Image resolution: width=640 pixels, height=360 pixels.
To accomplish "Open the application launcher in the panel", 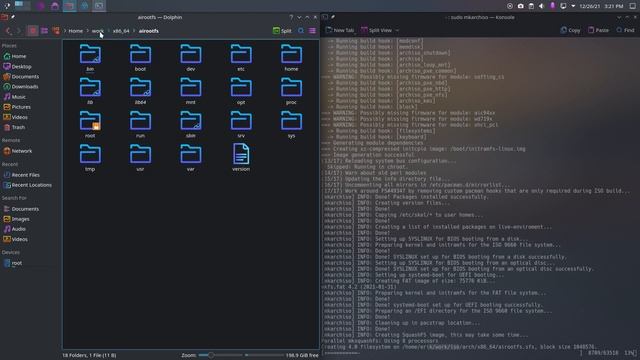I will (x=7, y=6).
